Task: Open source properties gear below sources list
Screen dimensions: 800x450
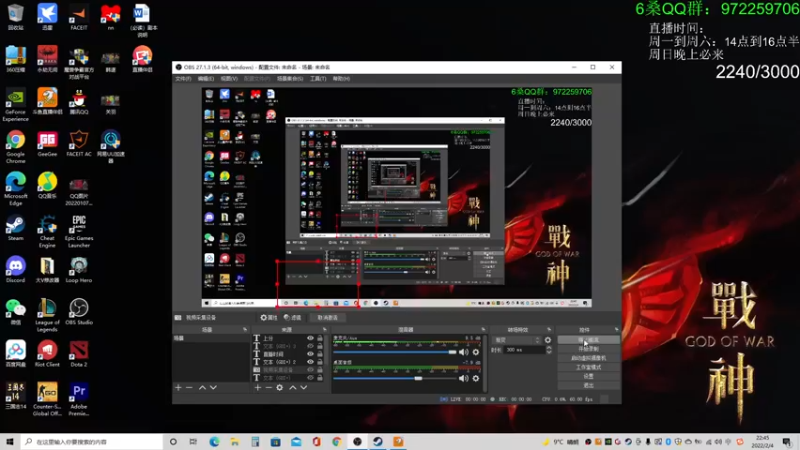Action: coord(280,388)
